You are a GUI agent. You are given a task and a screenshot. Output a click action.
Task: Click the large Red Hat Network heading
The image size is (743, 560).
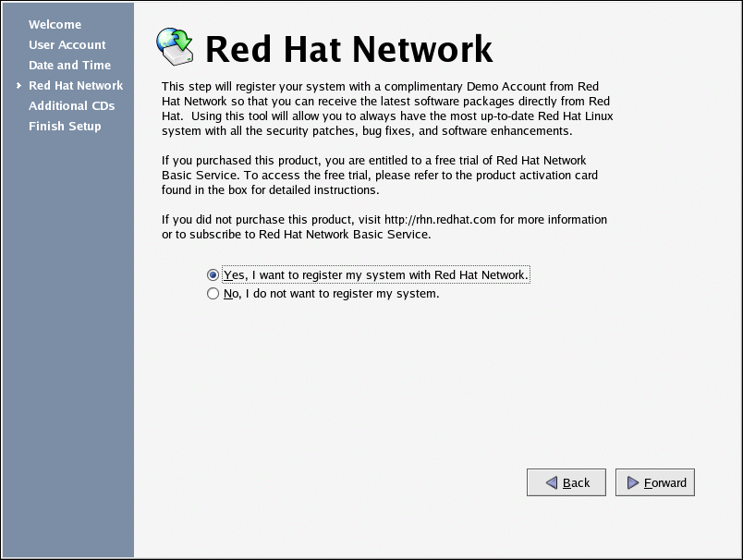point(348,49)
